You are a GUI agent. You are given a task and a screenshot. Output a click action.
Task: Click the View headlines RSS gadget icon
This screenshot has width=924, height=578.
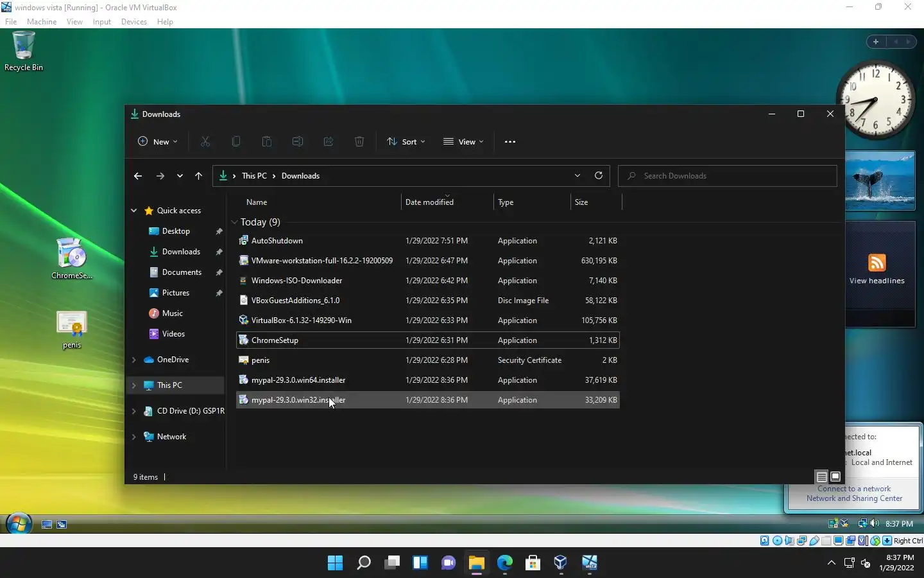coord(877,263)
